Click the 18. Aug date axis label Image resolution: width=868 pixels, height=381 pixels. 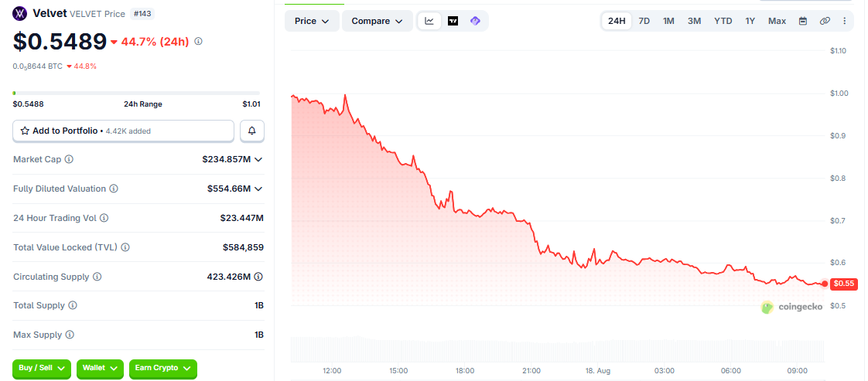tap(598, 370)
